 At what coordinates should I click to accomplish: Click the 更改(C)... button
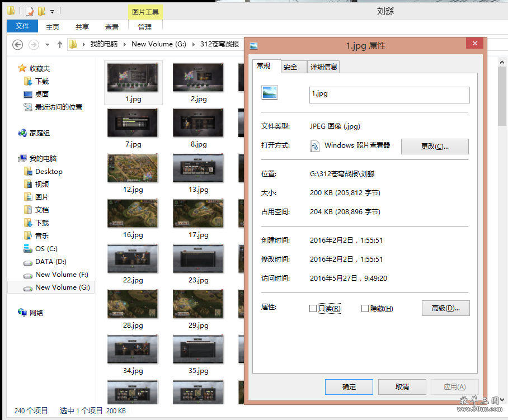(x=435, y=147)
